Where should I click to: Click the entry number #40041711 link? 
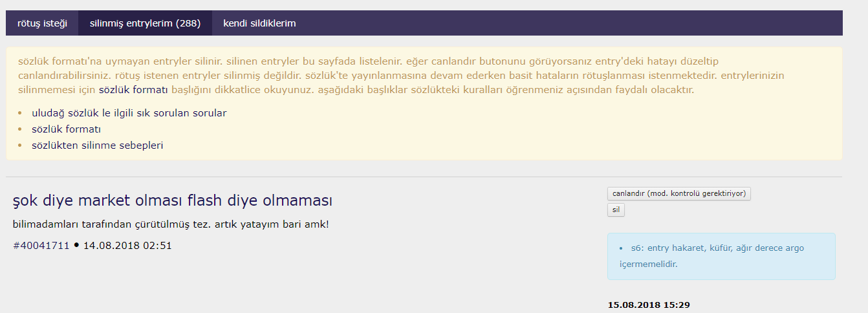[41, 246]
